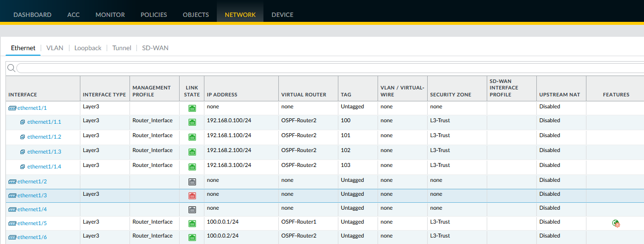The height and width of the screenshot is (244, 644).
Task: Switch to the Loopback interface tab
Action: pyautogui.click(x=88, y=48)
